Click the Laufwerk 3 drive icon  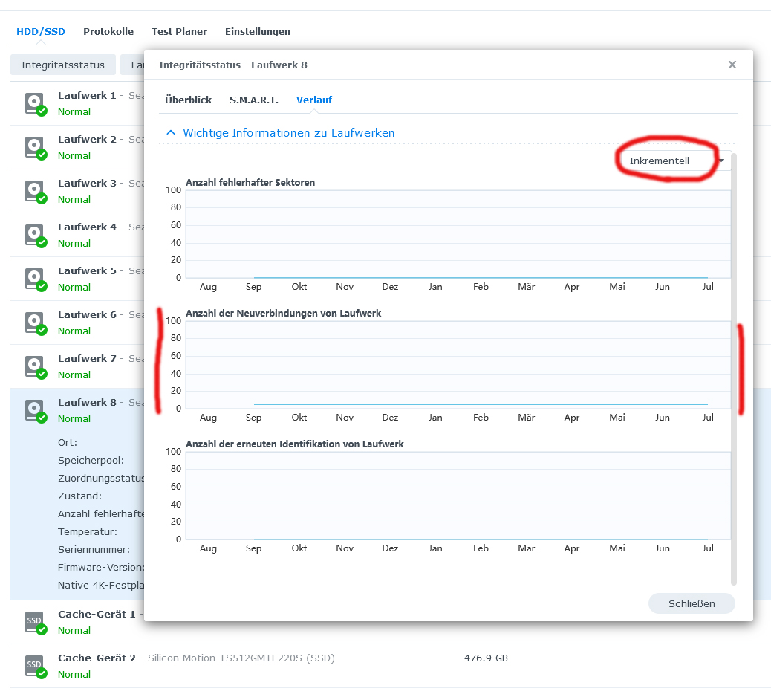[36, 192]
